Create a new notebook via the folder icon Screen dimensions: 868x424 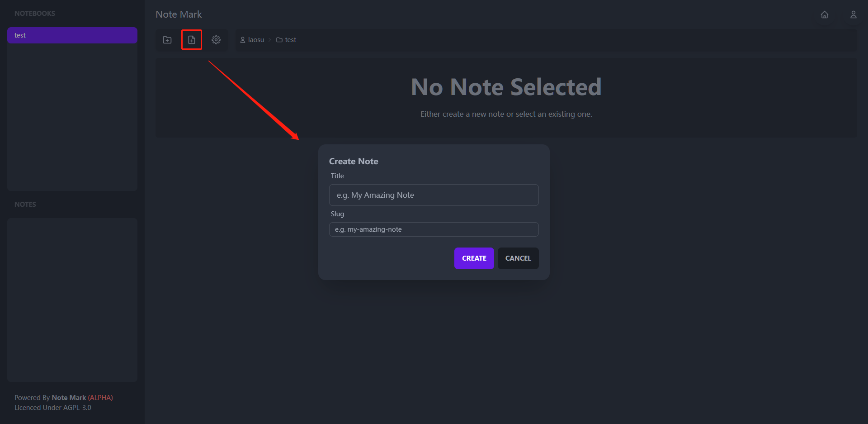167,40
